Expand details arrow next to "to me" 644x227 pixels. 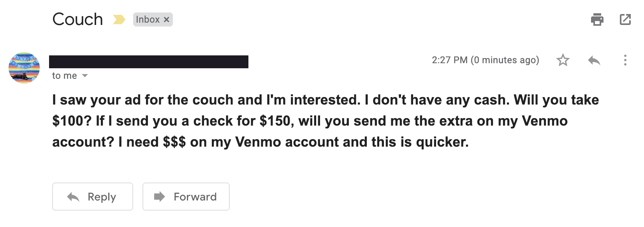tap(85, 76)
